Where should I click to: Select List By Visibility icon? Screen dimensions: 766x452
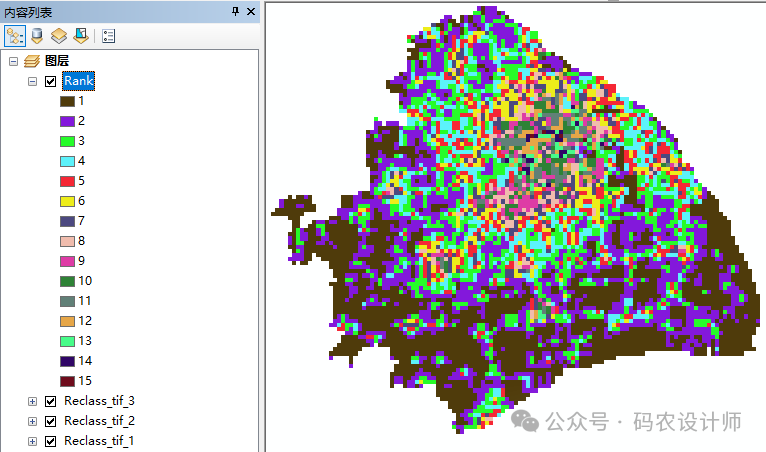[x=59, y=36]
